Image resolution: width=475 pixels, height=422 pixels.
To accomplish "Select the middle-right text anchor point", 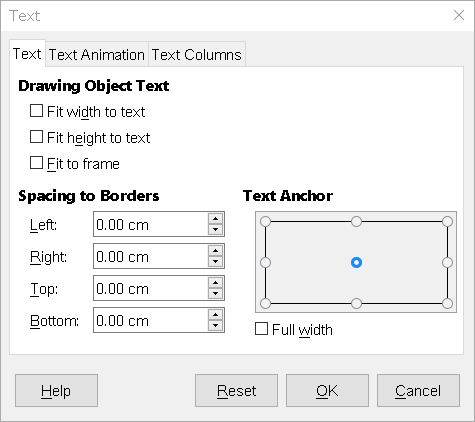I will 447,263.
